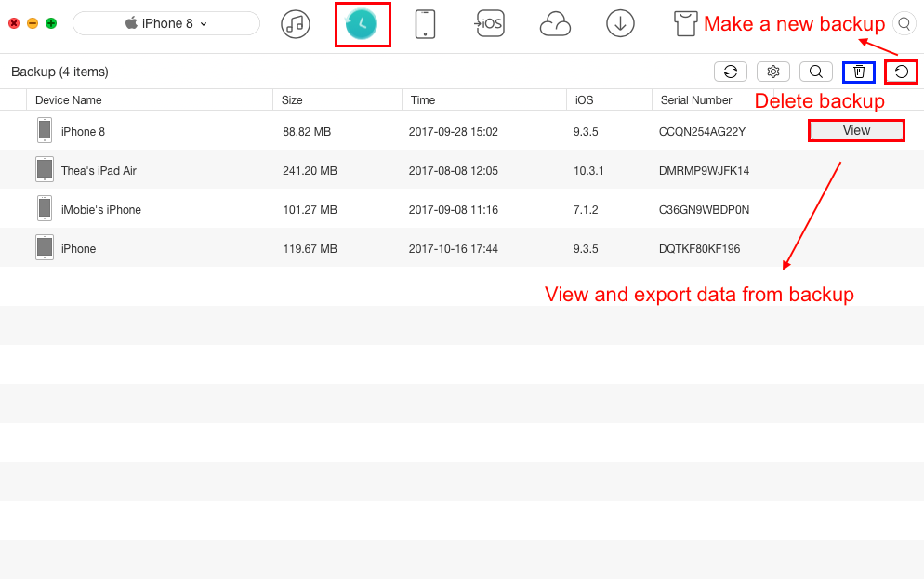The height and width of the screenshot is (580, 924).
Task: Expand the iPhone 8 device dropdown
Action: 166,23
